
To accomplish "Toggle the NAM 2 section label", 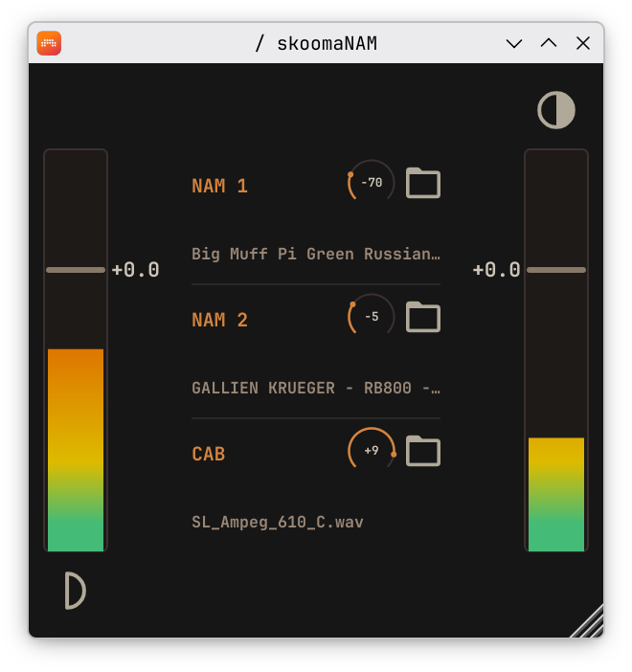I will point(219,320).
